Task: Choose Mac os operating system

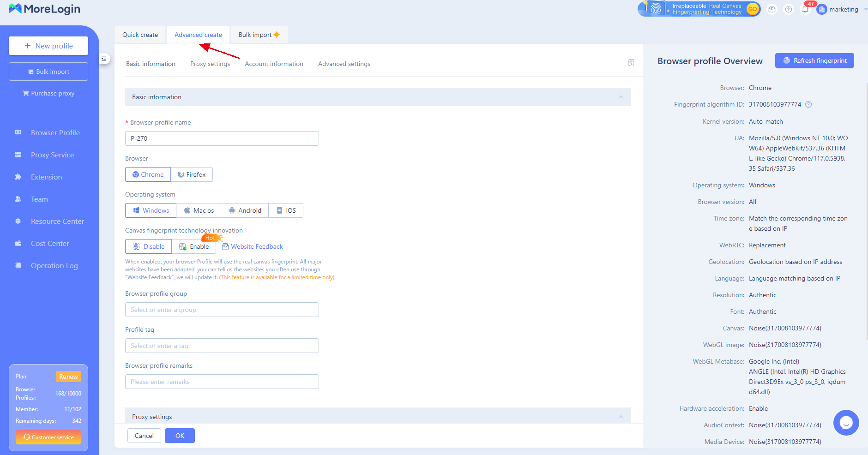Action: tap(199, 210)
